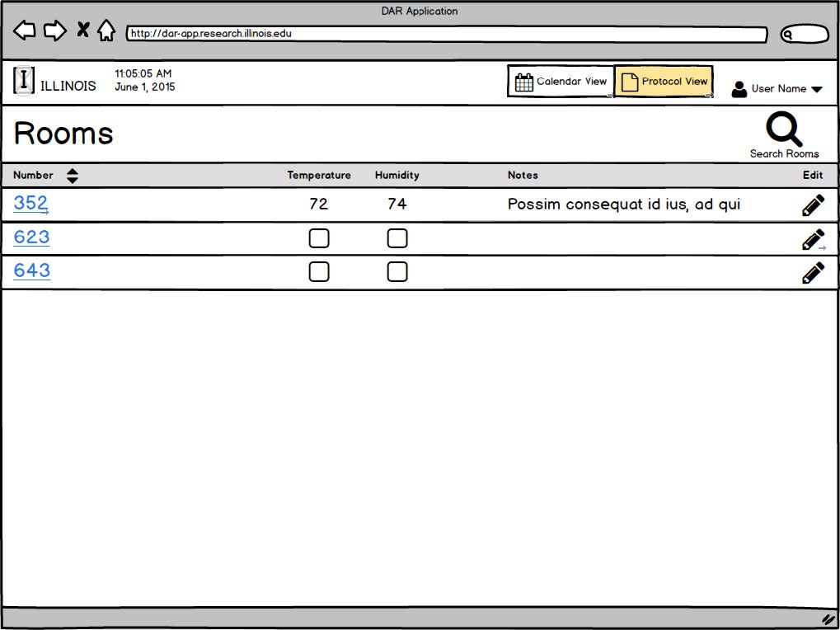The height and width of the screenshot is (630, 840).
Task: Check the Temperature box for room 643
Action: pyautogui.click(x=319, y=272)
